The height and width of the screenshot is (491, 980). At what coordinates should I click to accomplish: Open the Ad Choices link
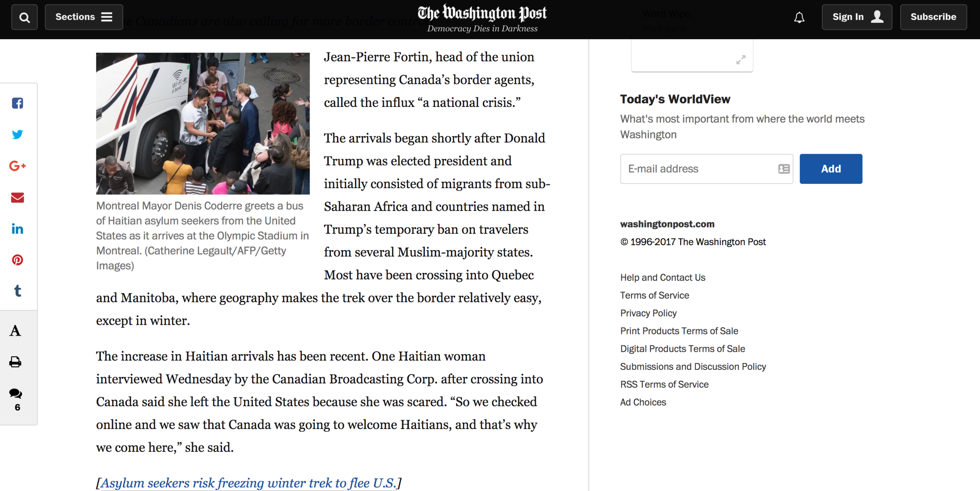pyautogui.click(x=643, y=402)
